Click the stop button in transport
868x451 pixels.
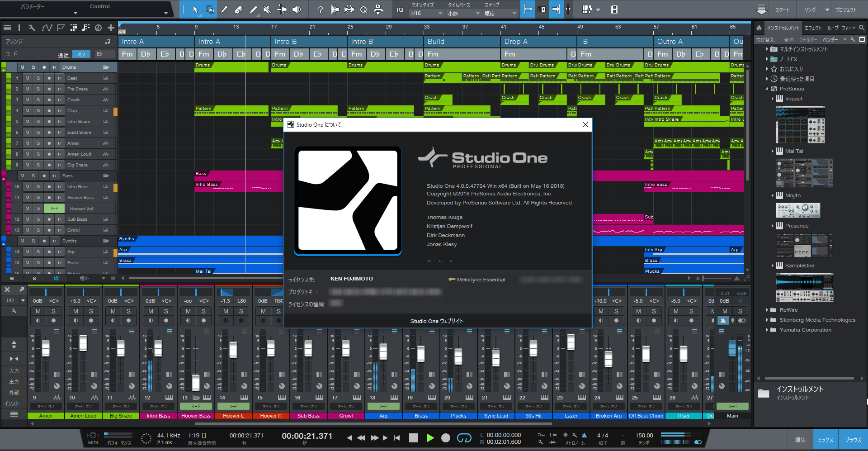[x=413, y=438]
